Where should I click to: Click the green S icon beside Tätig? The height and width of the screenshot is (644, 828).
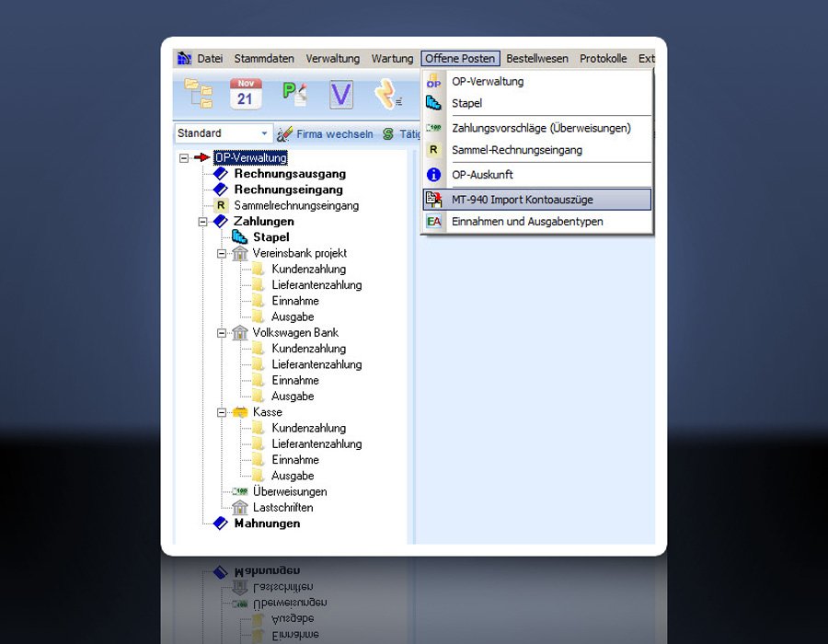point(388,134)
